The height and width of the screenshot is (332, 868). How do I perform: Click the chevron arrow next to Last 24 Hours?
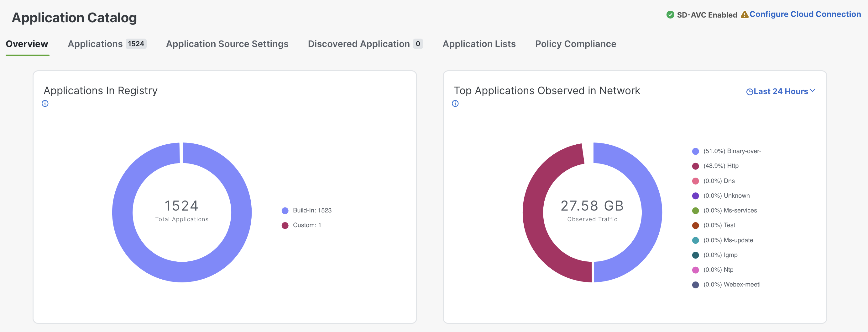(x=813, y=90)
